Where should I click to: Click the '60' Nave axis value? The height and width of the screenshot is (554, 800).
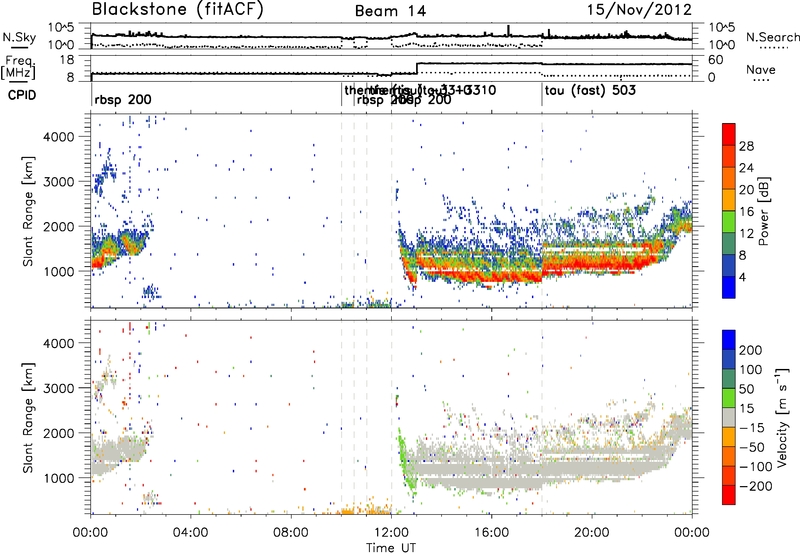tap(716, 60)
